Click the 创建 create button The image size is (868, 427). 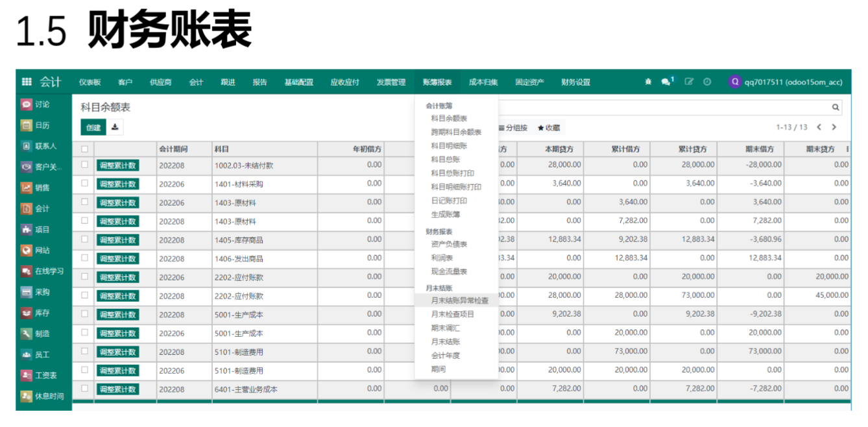coord(93,128)
